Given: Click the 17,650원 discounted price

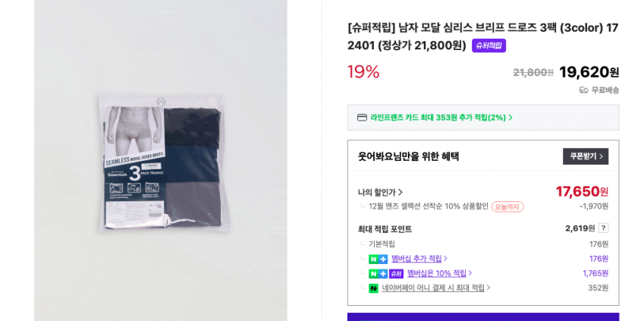Looking at the screenshot, I should point(582,191).
